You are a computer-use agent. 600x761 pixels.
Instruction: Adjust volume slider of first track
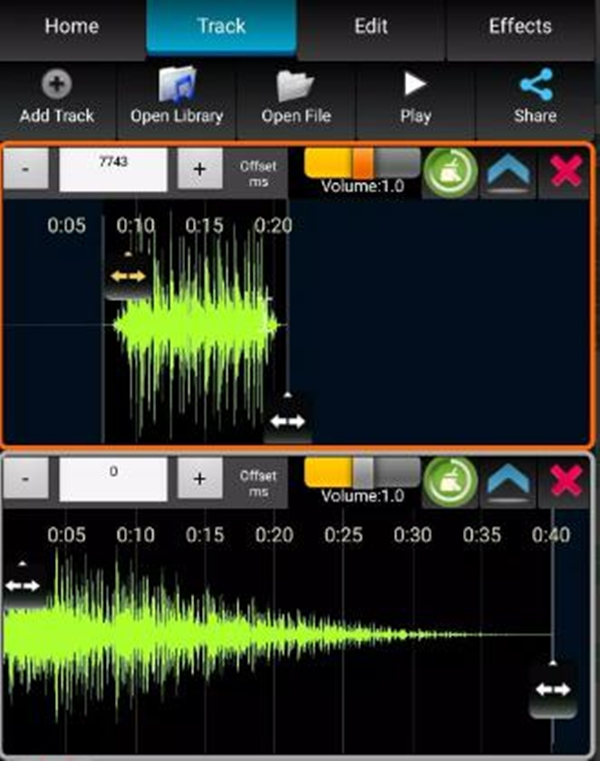tap(362, 163)
